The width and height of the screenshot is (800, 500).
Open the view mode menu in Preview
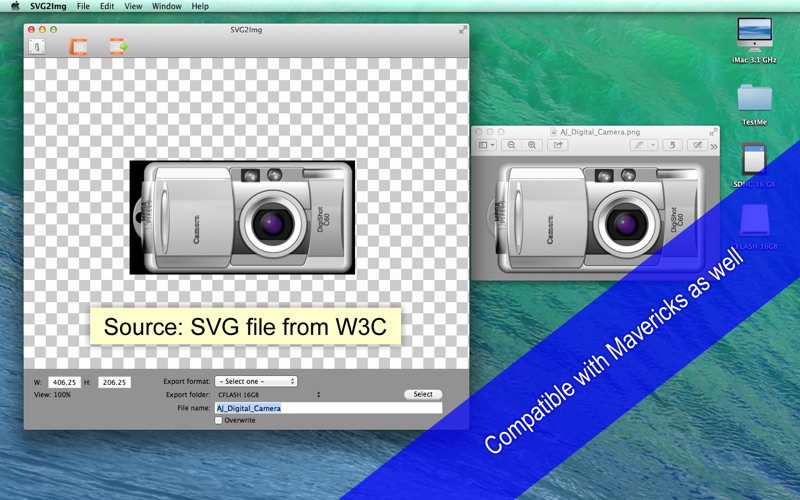tap(486, 145)
